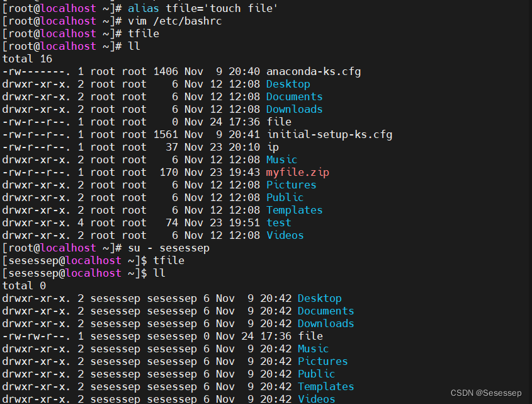
Task: Click the Videos directory in root listing
Action: tap(285, 235)
